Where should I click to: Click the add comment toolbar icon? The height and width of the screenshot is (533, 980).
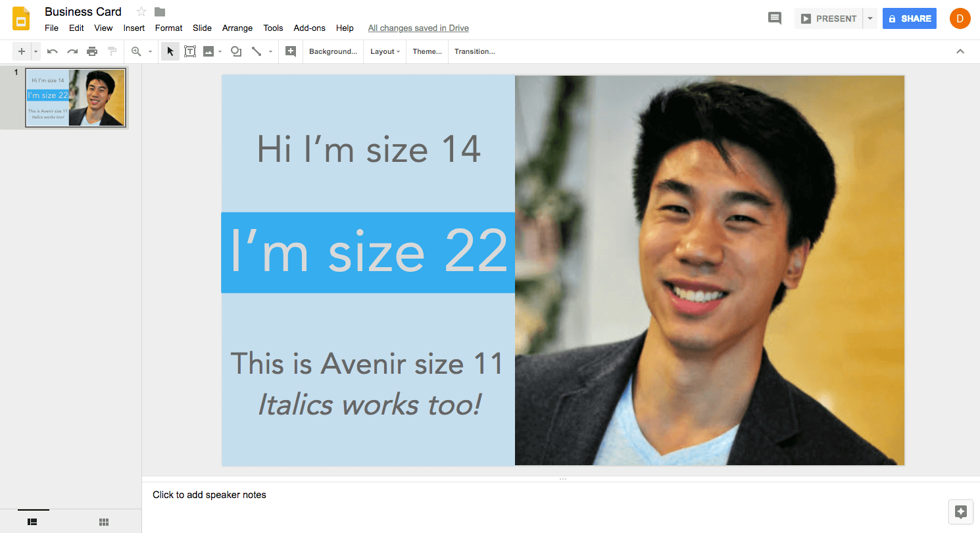tap(290, 51)
